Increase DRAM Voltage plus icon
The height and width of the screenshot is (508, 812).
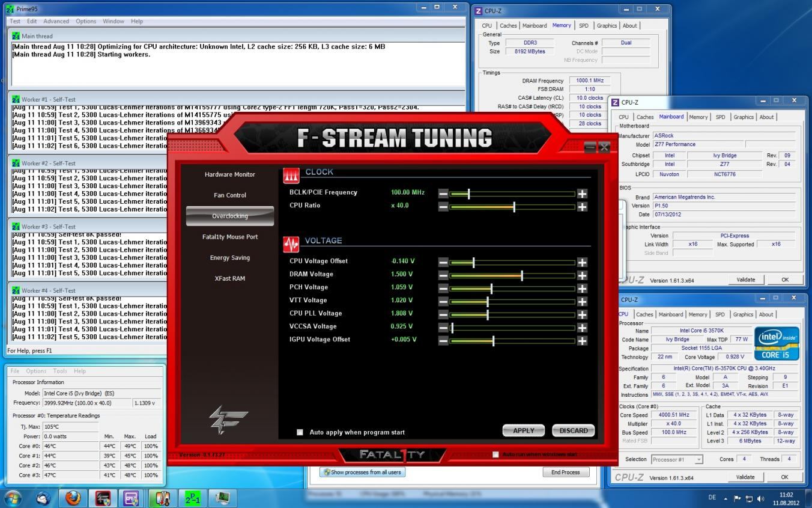tap(582, 275)
